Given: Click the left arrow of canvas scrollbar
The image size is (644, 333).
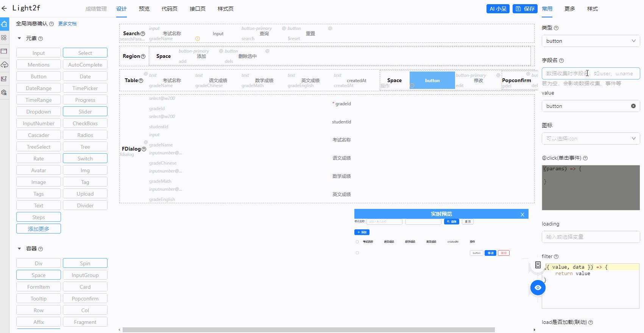Looking at the screenshot, I should pos(120,330).
